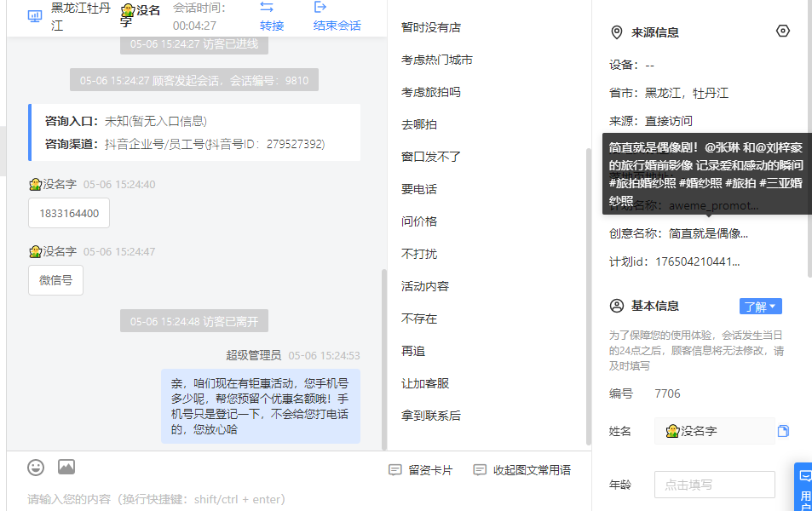Select quick phrase 暂时没有店
Image resolution: width=812 pixels, height=511 pixels.
[431, 27]
